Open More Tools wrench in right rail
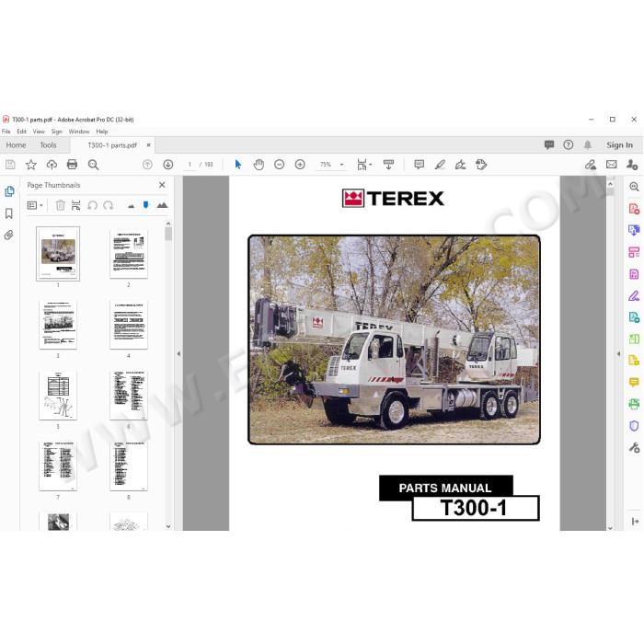The width and height of the screenshot is (644, 644). 634,448
